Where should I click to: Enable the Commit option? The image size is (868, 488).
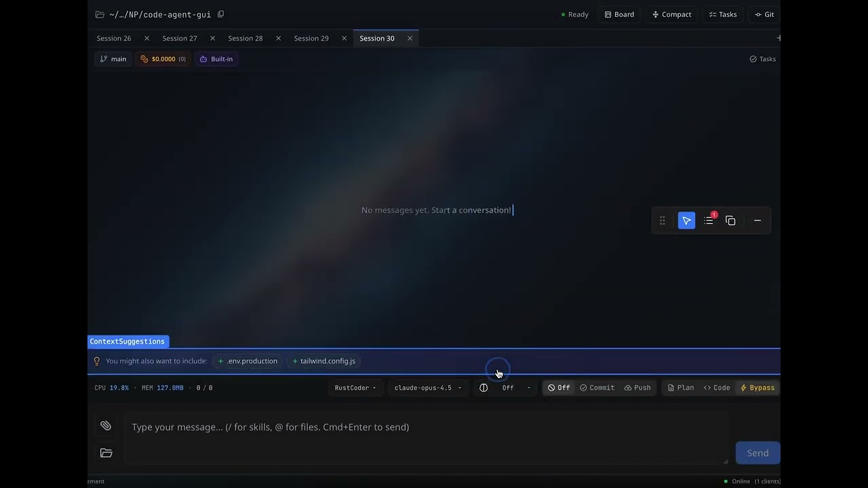click(x=597, y=388)
